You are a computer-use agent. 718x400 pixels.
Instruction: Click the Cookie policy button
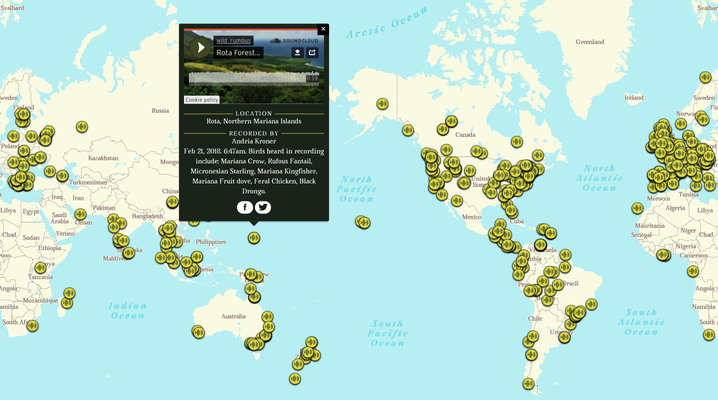click(202, 100)
